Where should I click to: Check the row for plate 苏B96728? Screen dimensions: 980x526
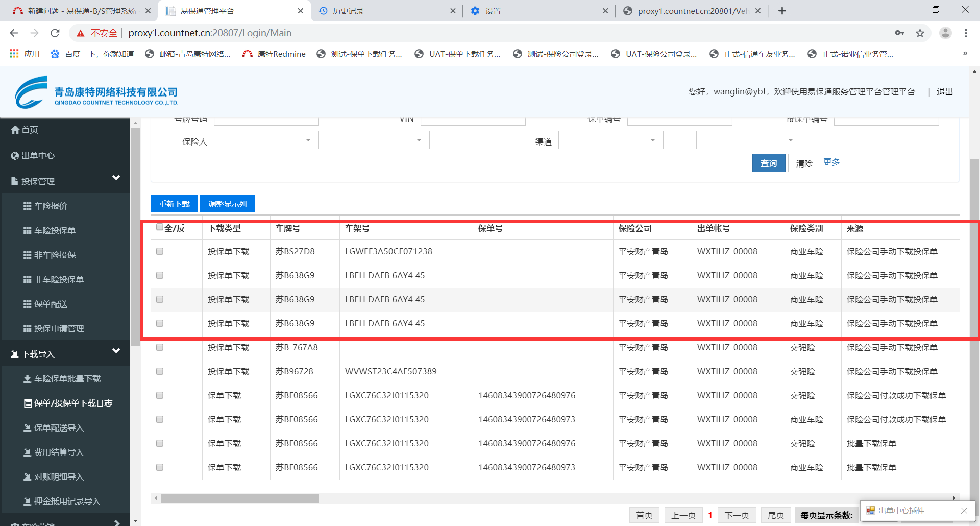[x=160, y=371]
